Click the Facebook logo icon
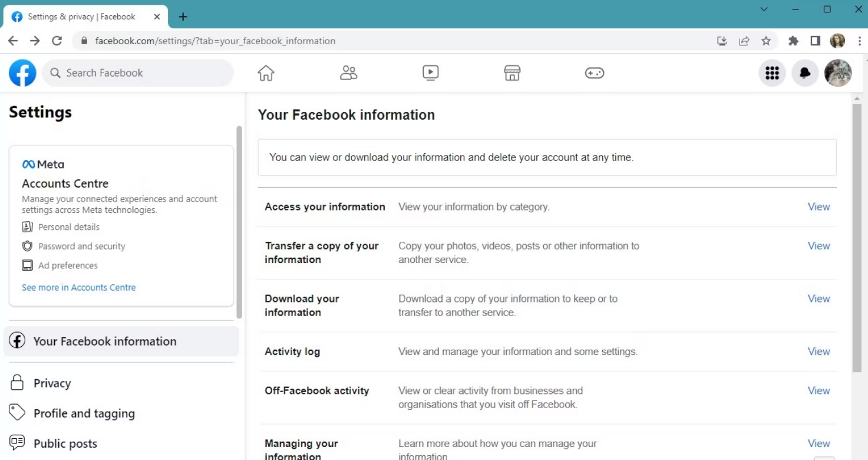Image resolution: width=868 pixels, height=460 pixels. point(22,73)
